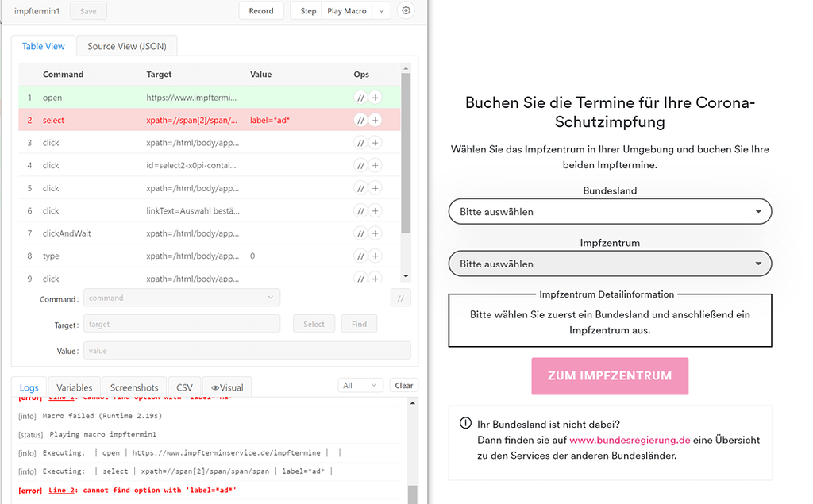Click the // icon beside the Command field

pos(401,297)
